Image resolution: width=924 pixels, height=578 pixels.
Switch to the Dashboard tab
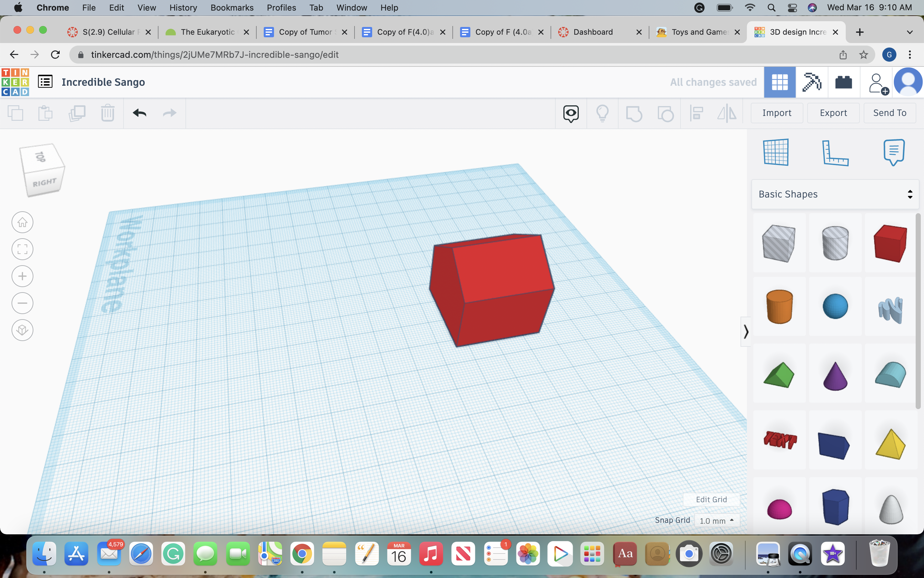[599, 32]
